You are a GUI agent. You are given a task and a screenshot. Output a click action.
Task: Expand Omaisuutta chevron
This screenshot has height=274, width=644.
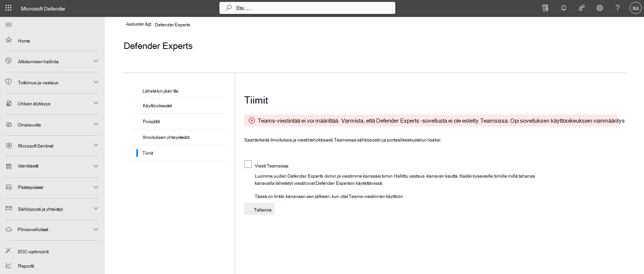click(96, 124)
